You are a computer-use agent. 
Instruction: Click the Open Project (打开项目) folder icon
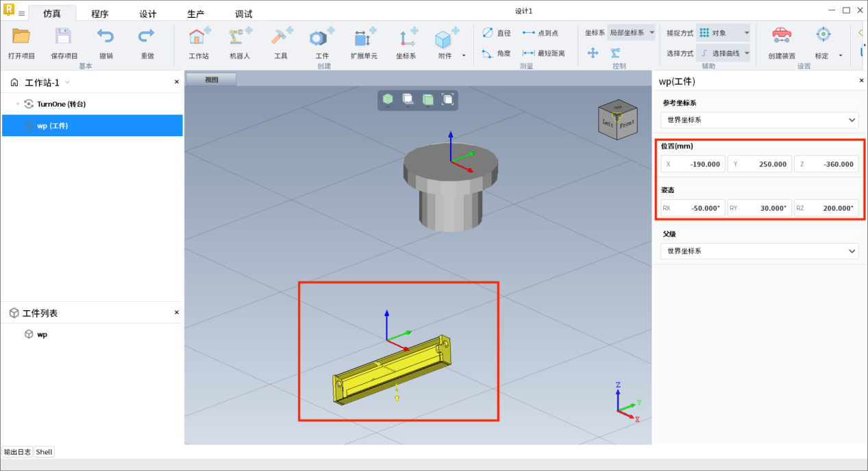[x=21, y=37]
